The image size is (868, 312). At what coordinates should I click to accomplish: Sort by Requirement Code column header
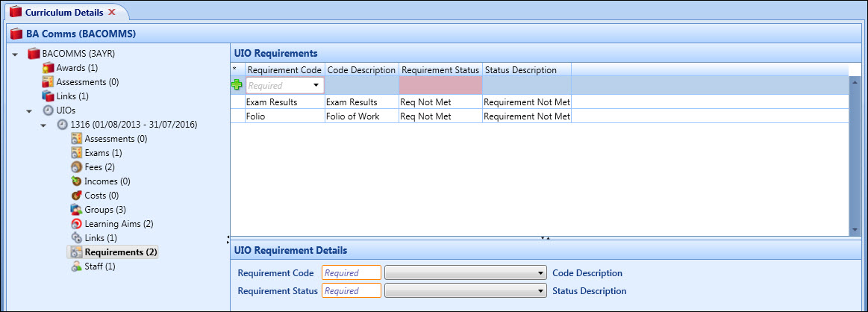[x=284, y=70]
